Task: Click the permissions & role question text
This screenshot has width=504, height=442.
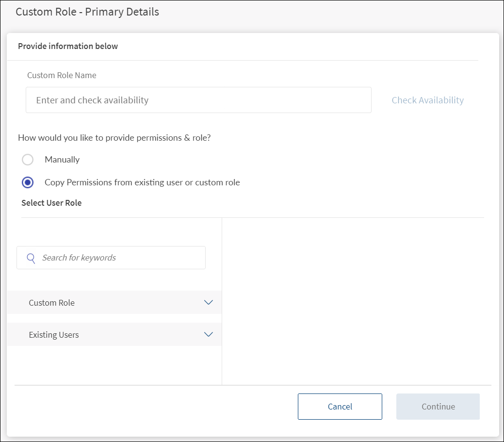Action: coord(114,138)
